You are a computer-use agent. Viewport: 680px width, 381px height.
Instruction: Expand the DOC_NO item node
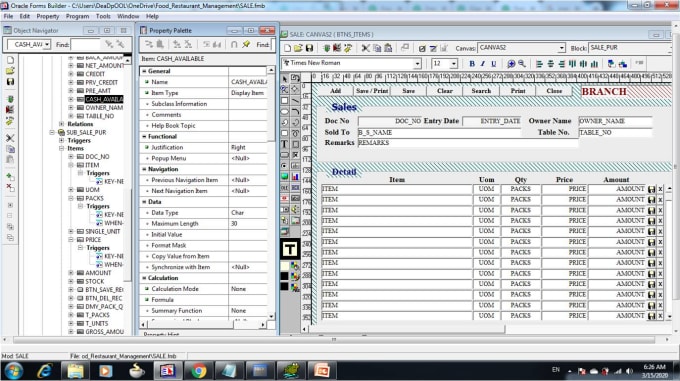tap(71, 156)
